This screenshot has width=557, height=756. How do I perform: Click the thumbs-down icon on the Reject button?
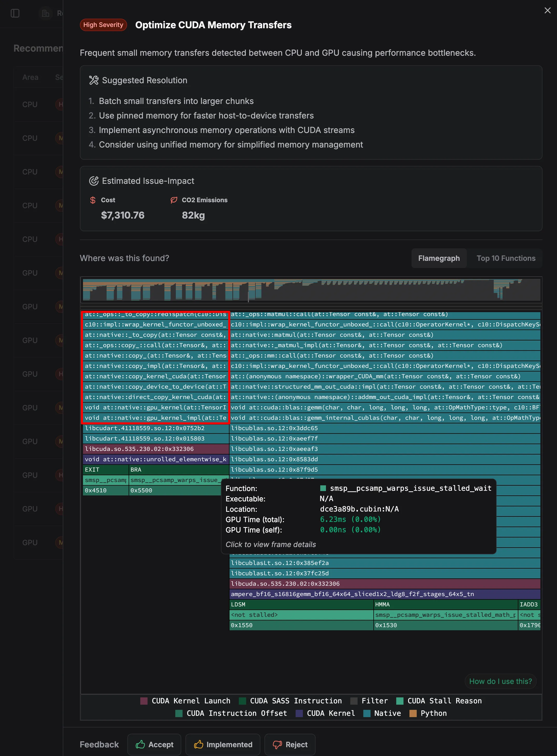click(x=277, y=744)
